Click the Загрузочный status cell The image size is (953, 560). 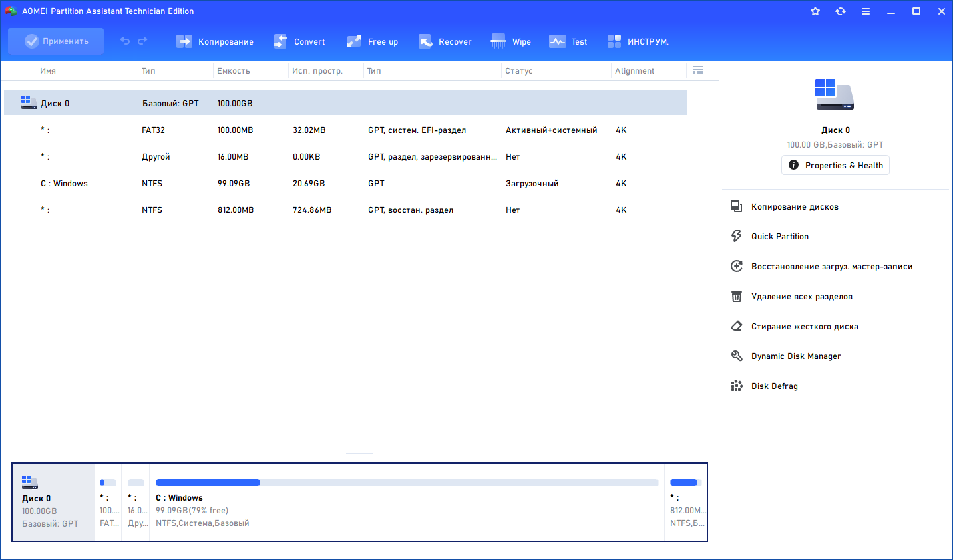pos(532,184)
